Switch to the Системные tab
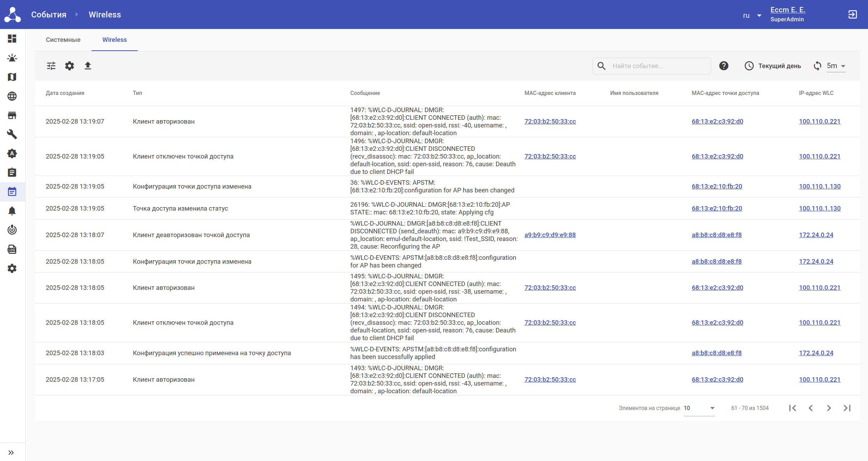This screenshot has width=868, height=461. pyautogui.click(x=63, y=40)
